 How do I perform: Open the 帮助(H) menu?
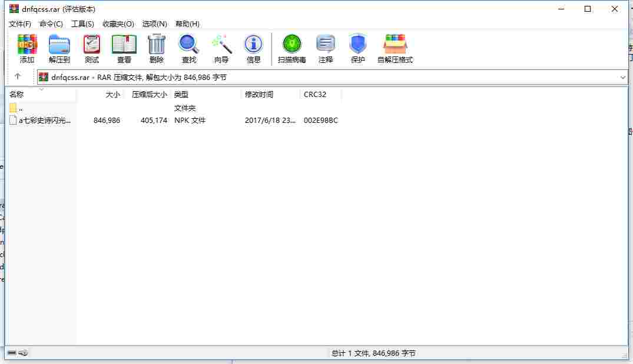point(187,24)
